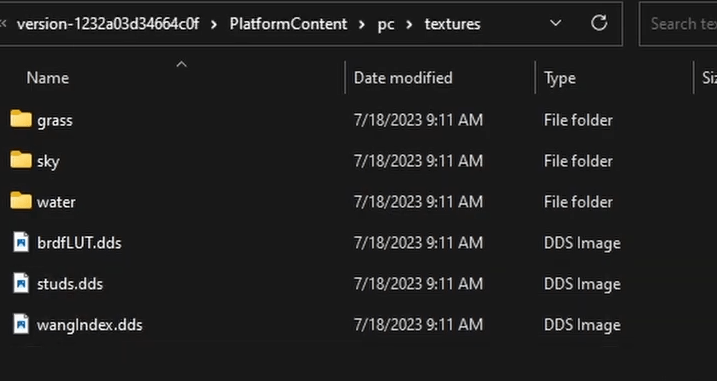Screen dimensions: 717x381
Task: Select the grass folder icon
Action: click(x=21, y=119)
